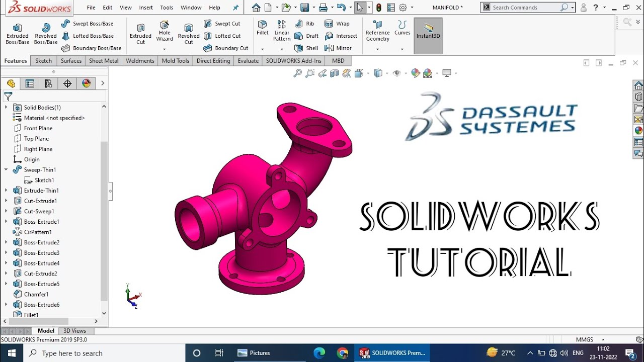Open the FeatureManager Design Tree tab
This screenshot has width=644, height=362.
(x=11, y=83)
